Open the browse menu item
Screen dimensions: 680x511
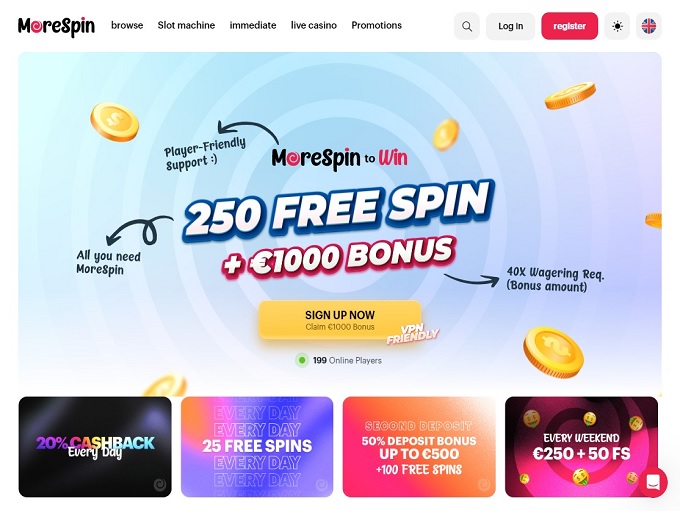click(127, 25)
